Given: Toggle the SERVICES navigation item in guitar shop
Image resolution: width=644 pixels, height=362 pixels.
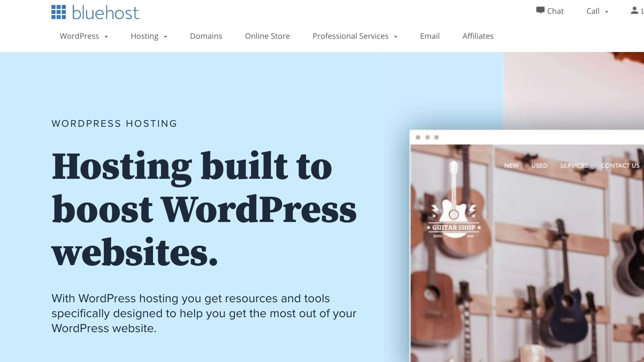Looking at the screenshot, I should click(574, 165).
